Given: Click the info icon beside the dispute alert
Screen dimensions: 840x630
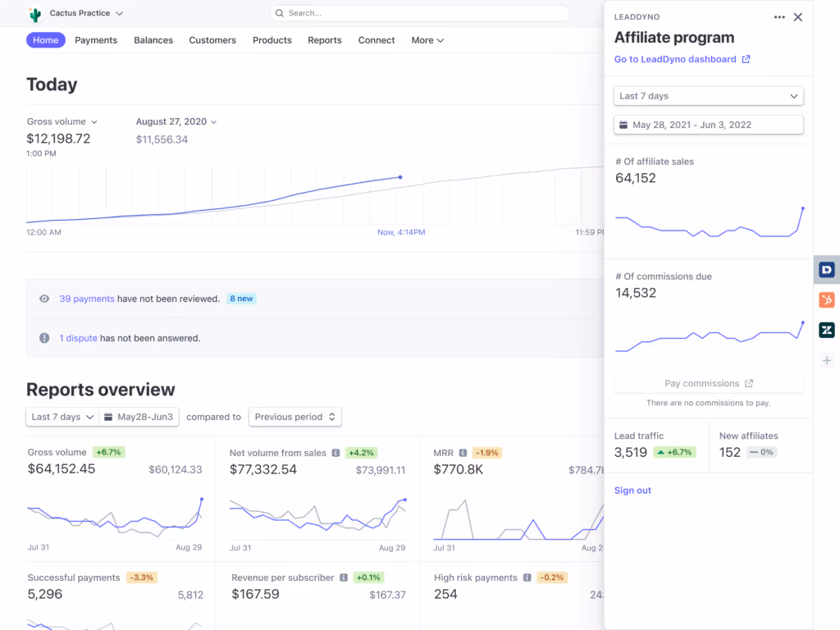Looking at the screenshot, I should 43,337.
